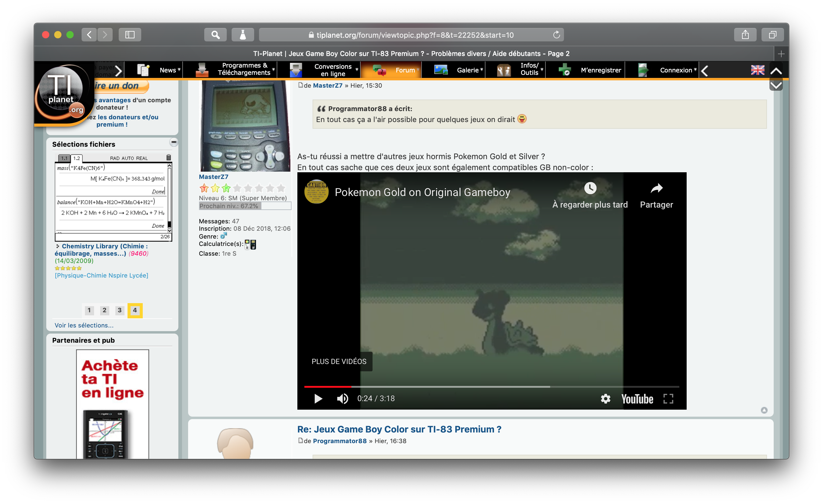The width and height of the screenshot is (823, 504).
Task: Click MasterZ7's calculator icons
Action: 250,244
